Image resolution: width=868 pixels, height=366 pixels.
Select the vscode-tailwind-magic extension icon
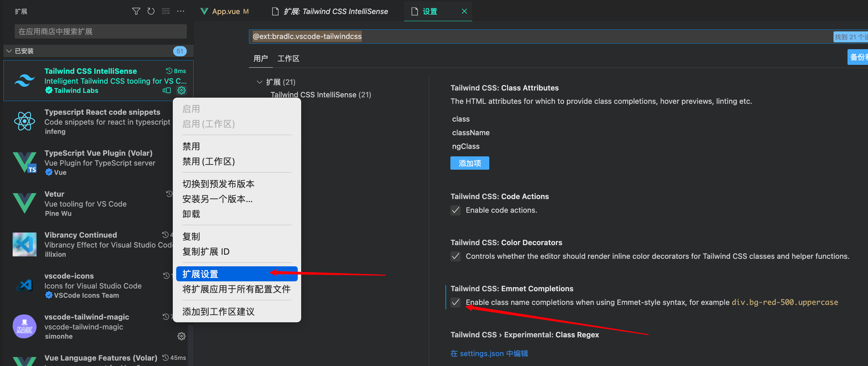(x=24, y=326)
